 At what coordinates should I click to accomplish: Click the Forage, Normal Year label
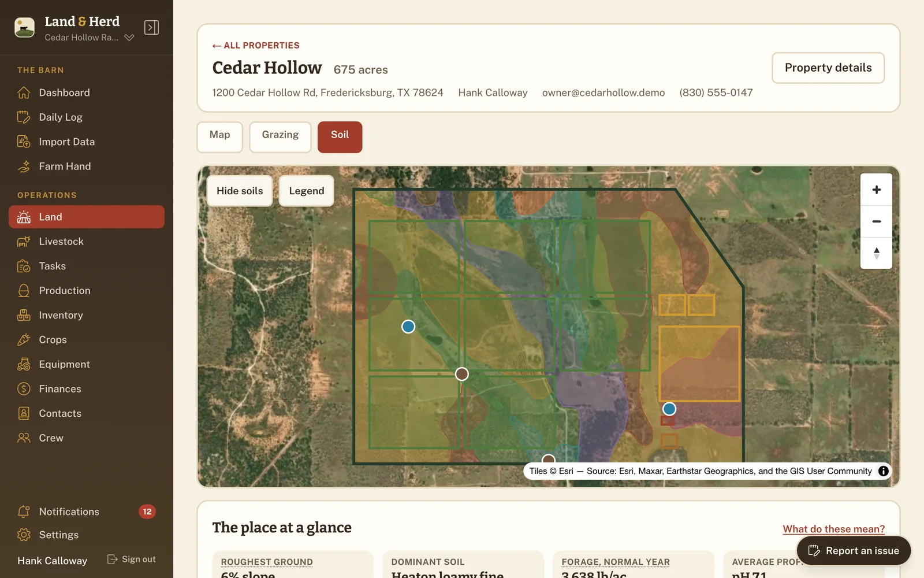pyautogui.click(x=616, y=562)
